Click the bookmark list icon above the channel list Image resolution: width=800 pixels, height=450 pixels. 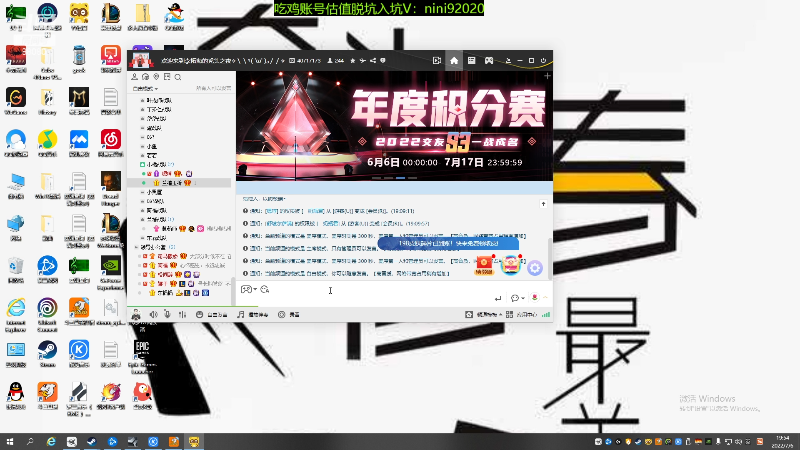click(167, 77)
